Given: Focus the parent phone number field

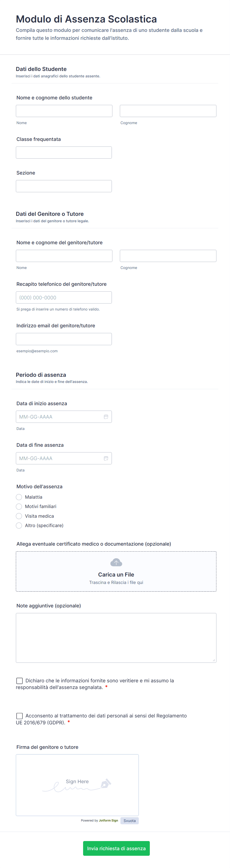Looking at the screenshot, I should [x=64, y=297].
